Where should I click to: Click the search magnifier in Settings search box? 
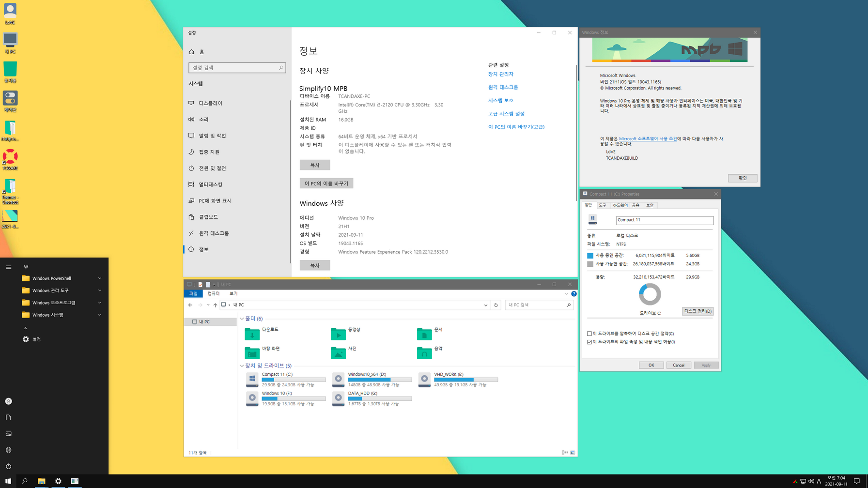[281, 68]
